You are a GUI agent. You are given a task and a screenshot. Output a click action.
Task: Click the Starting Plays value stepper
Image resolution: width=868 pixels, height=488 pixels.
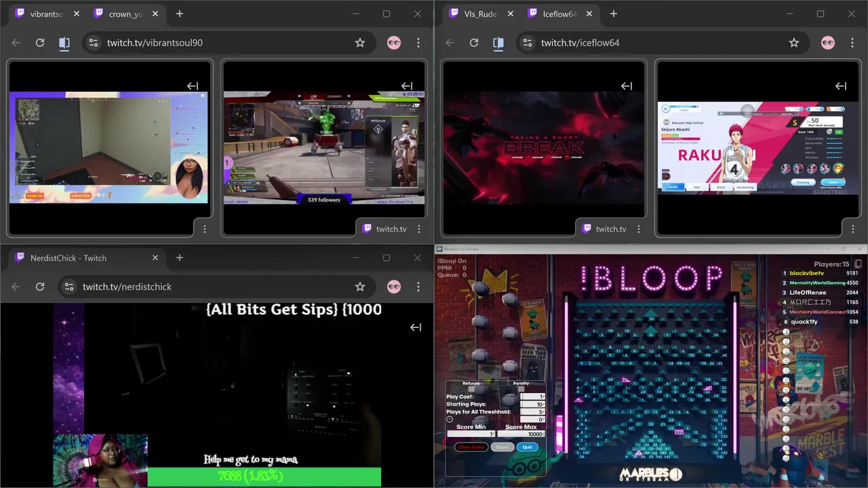(532, 404)
